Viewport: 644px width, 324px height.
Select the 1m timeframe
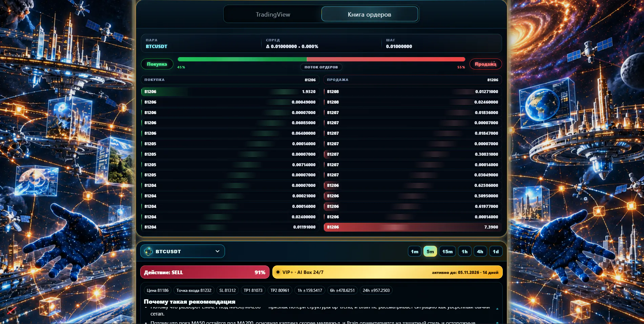[x=415, y=251]
